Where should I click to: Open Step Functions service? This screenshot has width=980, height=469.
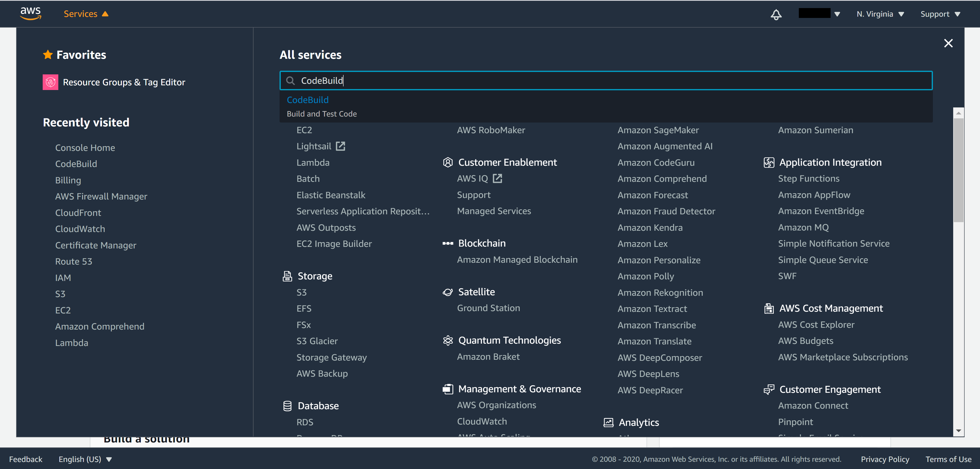click(808, 178)
